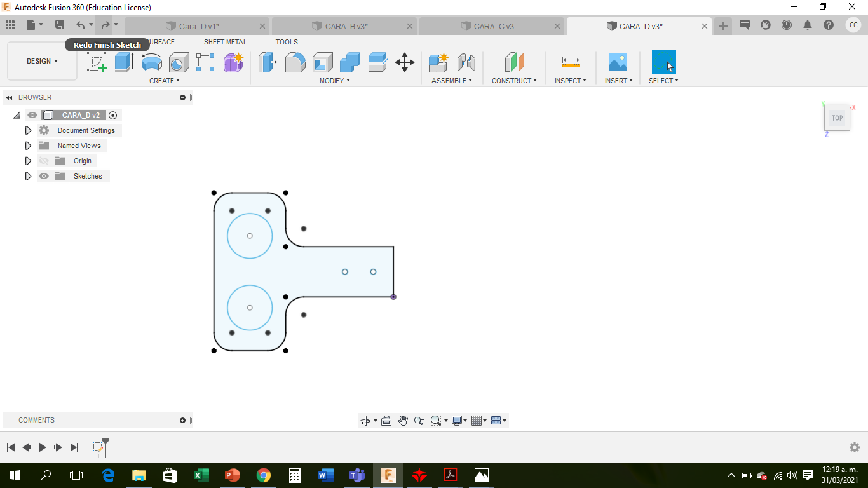Expand the Named Views node

(28, 146)
